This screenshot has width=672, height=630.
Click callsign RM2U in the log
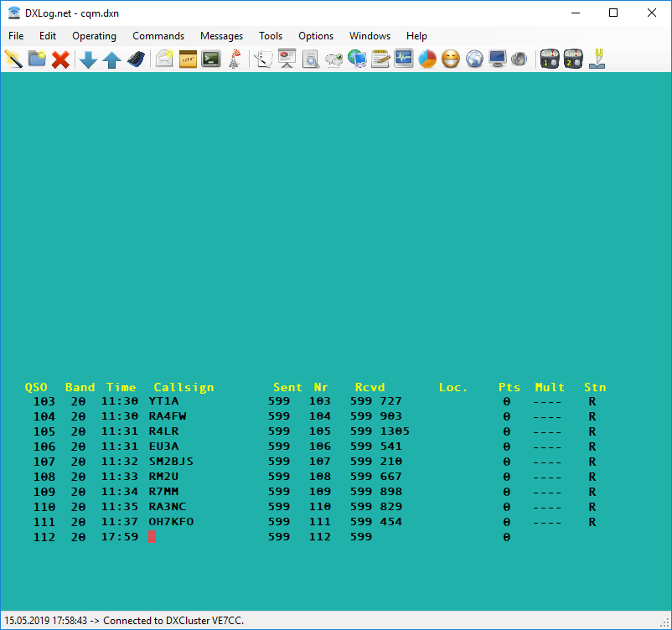pyautogui.click(x=163, y=476)
